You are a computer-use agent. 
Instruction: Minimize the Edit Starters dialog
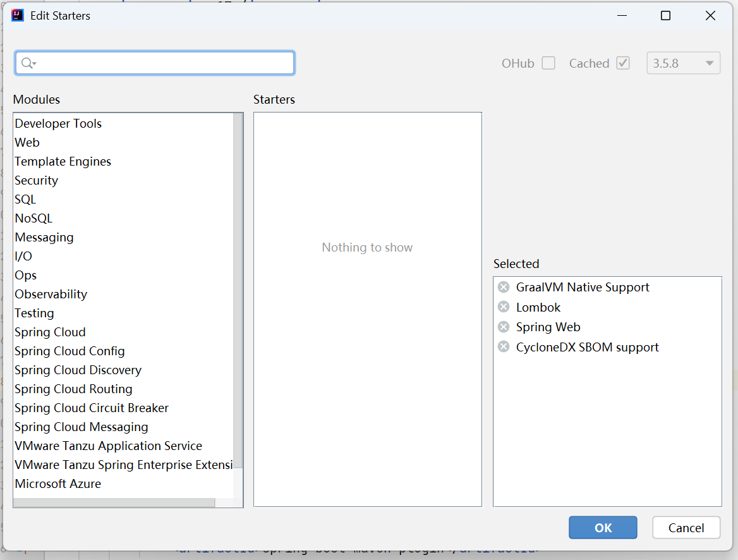[622, 16]
